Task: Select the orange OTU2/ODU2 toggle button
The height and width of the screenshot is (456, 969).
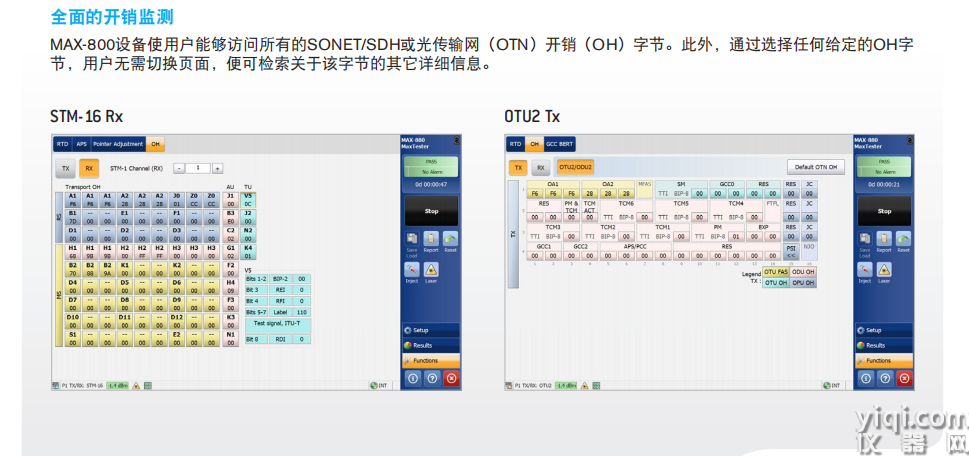Action: coord(576,168)
